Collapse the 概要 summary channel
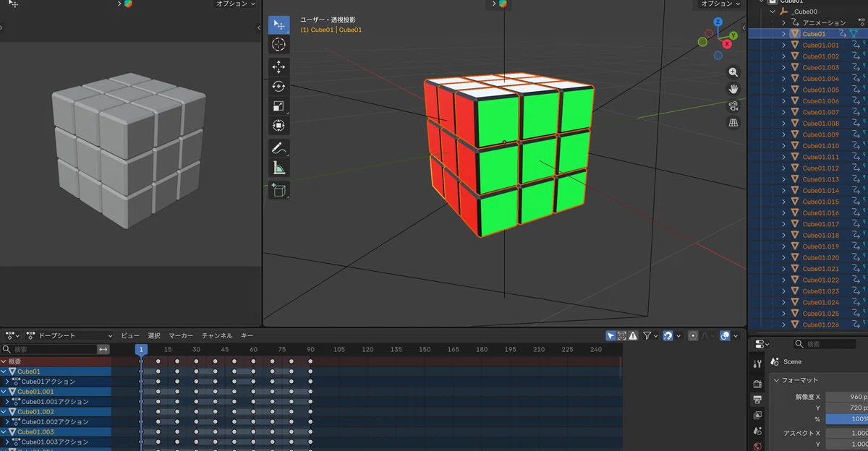 [4, 361]
